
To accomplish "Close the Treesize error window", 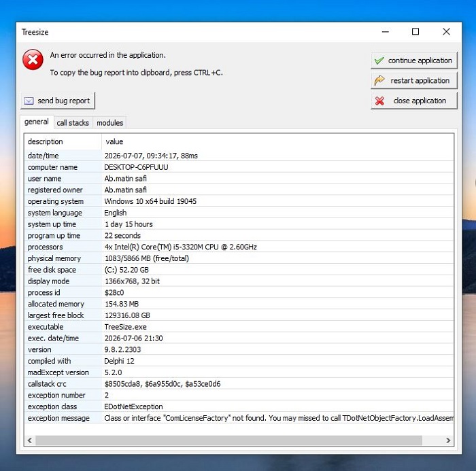I will [x=446, y=31].
